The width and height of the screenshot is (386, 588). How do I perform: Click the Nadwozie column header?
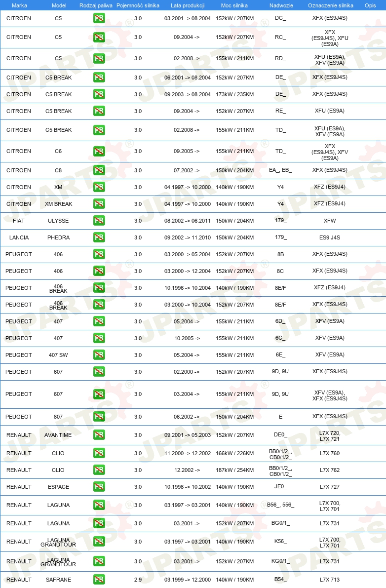point(281,5)
